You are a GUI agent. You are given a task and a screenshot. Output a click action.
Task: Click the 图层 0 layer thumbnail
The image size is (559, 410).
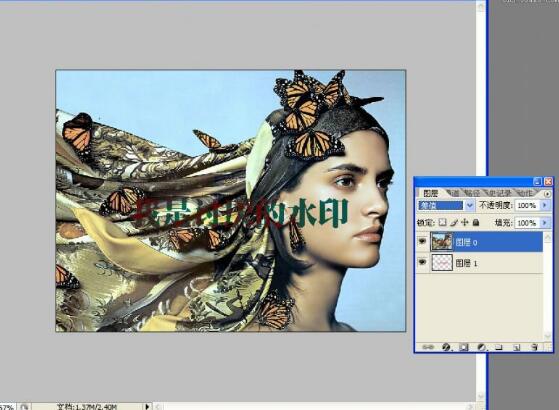tap(442, 242)
